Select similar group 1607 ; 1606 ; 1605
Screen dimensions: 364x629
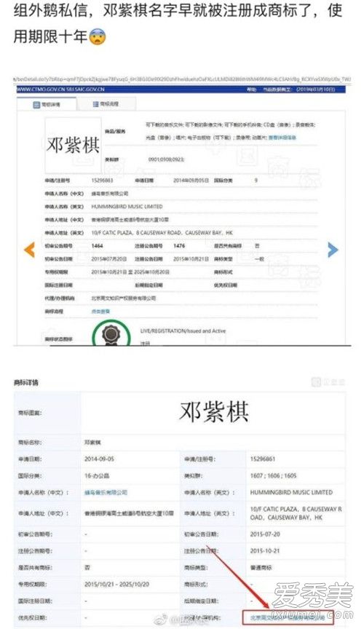[273, 476]
